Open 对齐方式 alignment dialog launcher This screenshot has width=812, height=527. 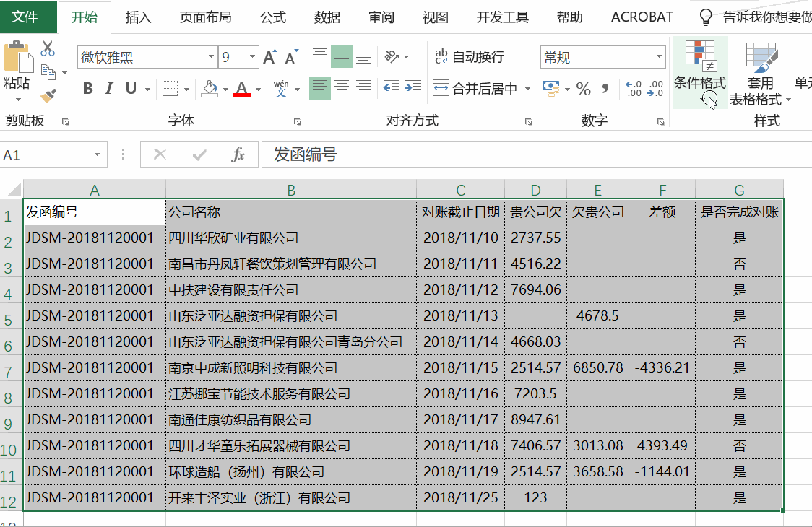pos(528,122)
